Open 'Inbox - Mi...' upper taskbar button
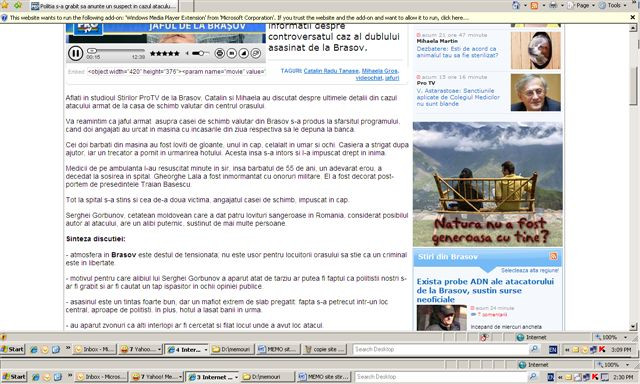Image resolution: width=640 pixels, height=384 pixels. pyautogui.click(x=95, y=349)
